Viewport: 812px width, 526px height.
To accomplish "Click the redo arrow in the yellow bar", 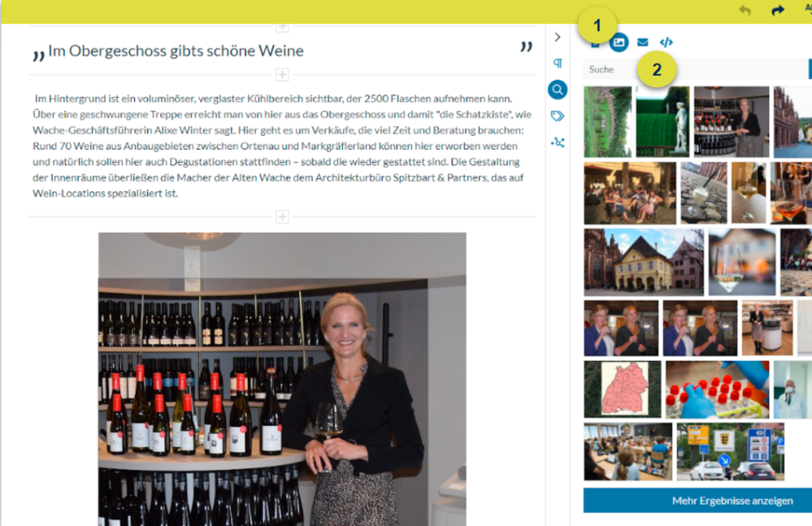I will click(777, 11).
